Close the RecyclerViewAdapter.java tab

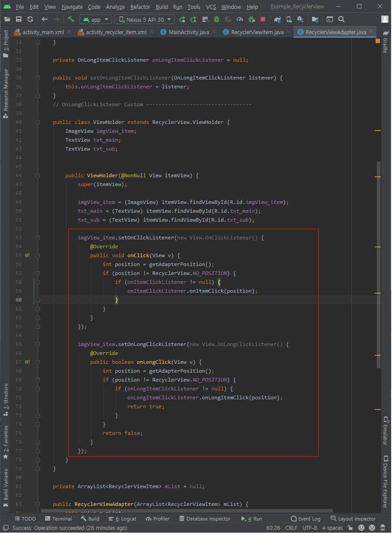point(372,32)
